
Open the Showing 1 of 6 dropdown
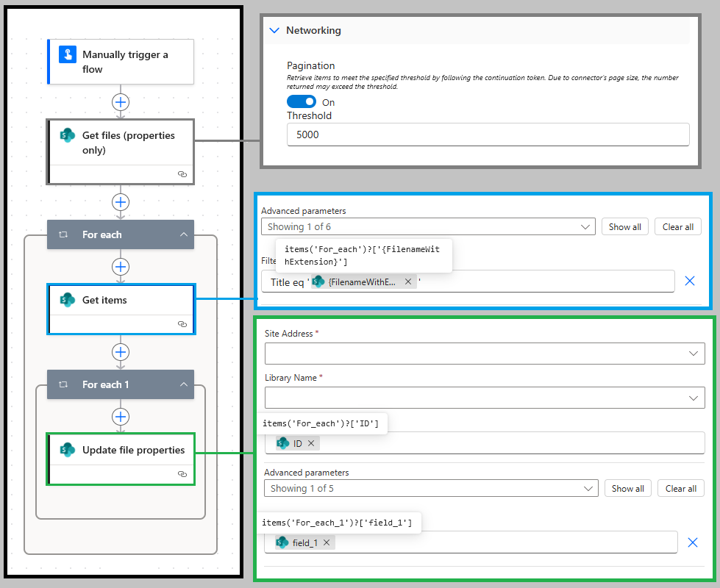[428, 226]
